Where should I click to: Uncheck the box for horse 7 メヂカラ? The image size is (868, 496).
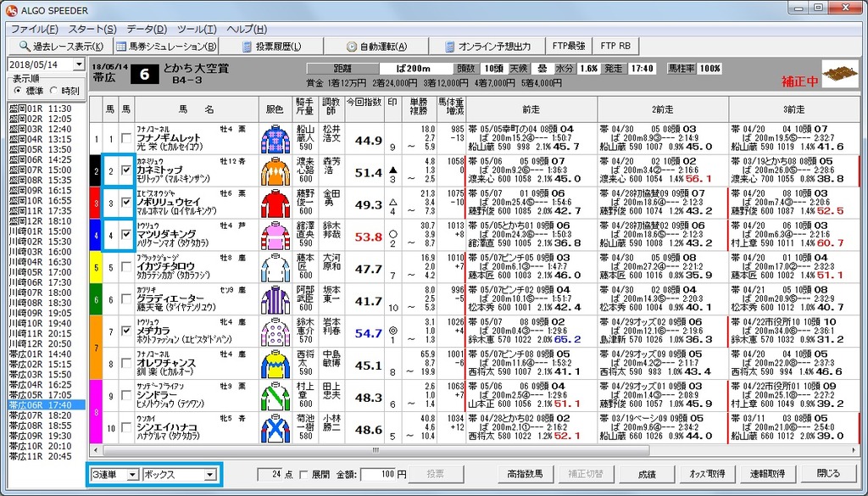(x=126, y=331)
